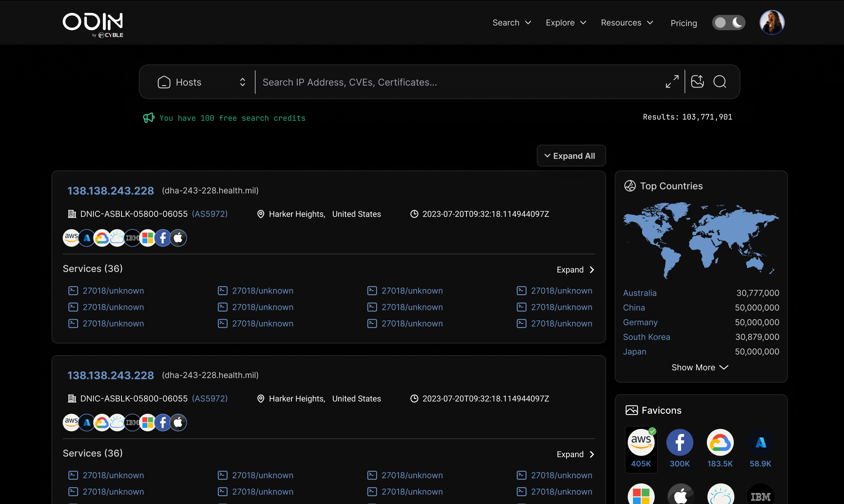The image size is (844, 504).
Task: Click AWS icon in first result card
Action: tap(71, 238)
